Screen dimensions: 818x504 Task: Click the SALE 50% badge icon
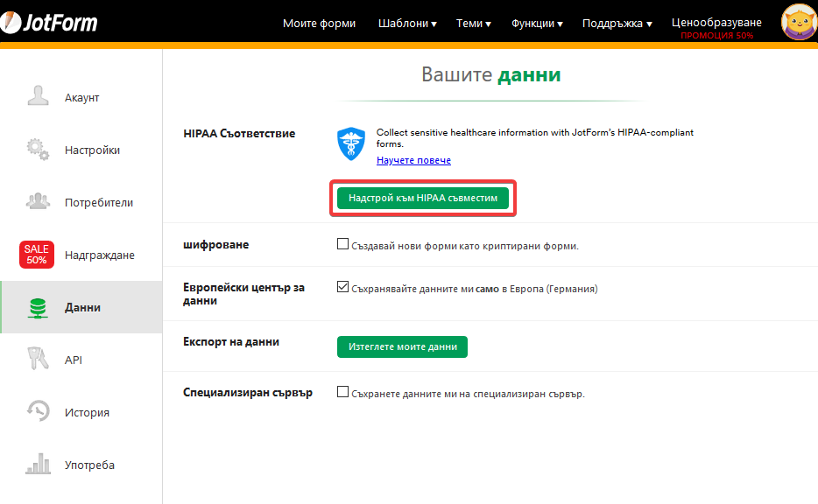(37, 255)
